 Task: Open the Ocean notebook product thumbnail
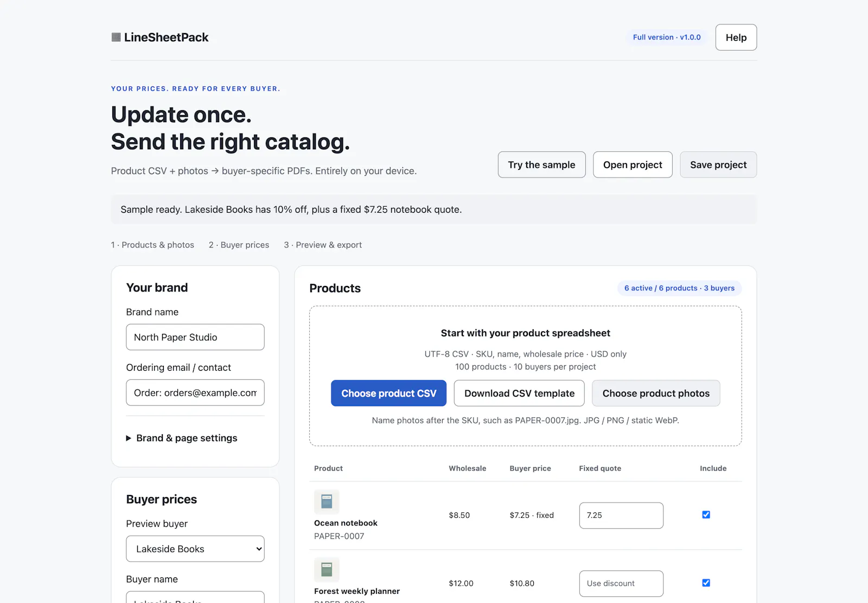(x=327, y=502)
